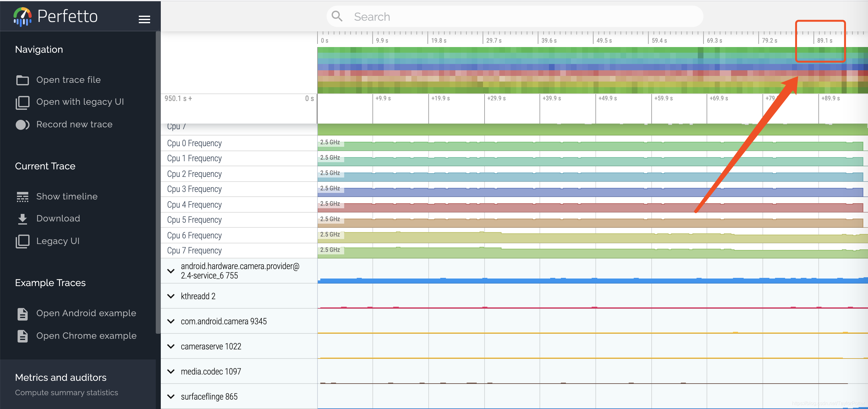The image size is (868, 409).
Task: Click the Perfetto logo icon
Action: tap(23, 17)
